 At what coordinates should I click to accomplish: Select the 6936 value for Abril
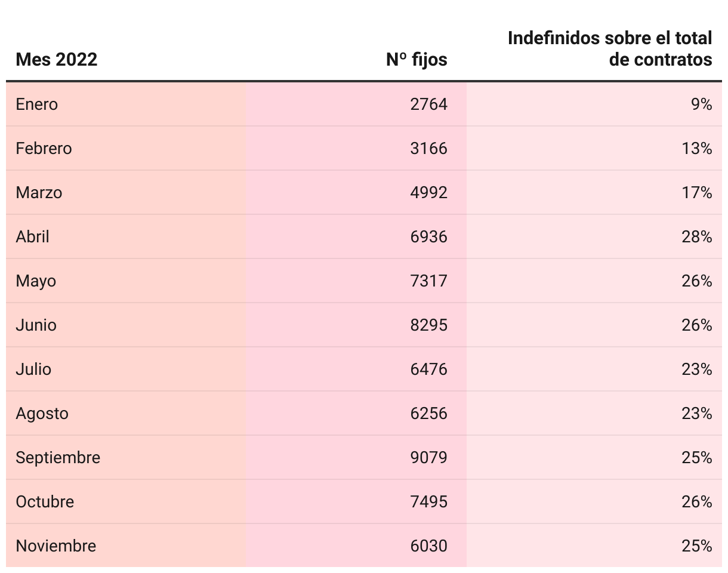pos(428,237)
